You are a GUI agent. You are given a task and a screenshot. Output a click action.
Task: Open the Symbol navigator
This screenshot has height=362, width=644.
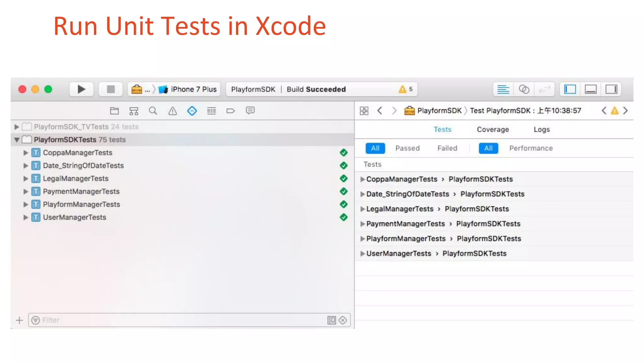pos(134,111)
